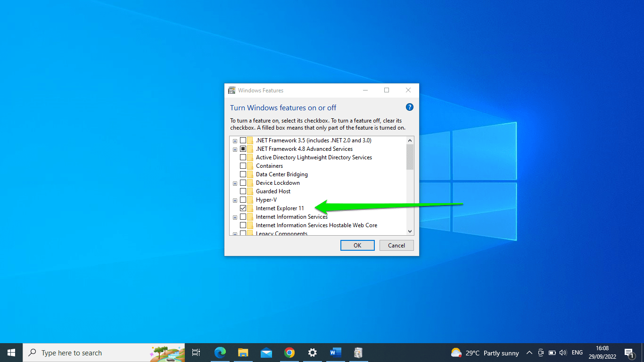The height and width of the screenshot is (362, 644).
Task: Check the Hyper-V checkbox
Action: (x=243, y=199)
